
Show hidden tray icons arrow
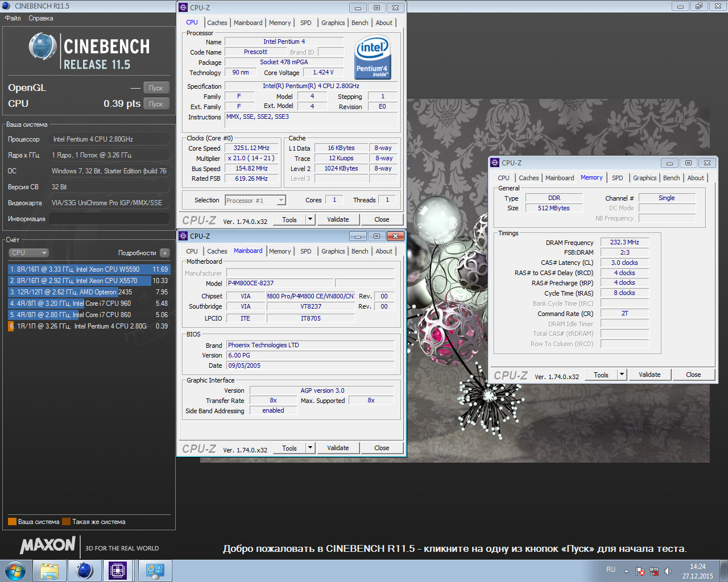[626, 571]
